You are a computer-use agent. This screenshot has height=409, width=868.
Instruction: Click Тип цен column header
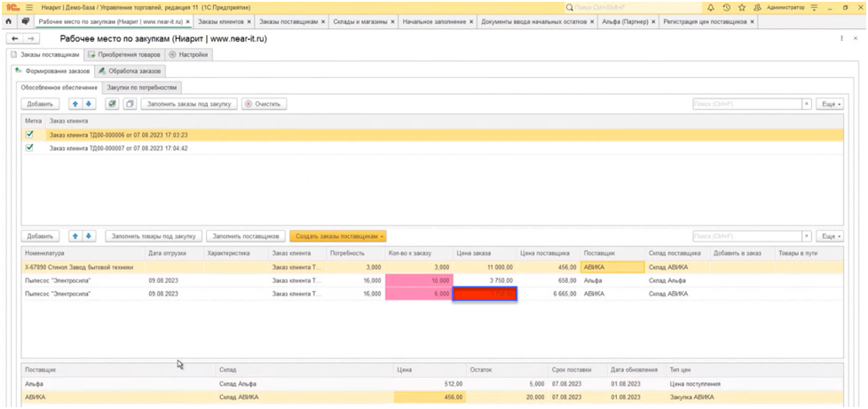coord(755,369)
